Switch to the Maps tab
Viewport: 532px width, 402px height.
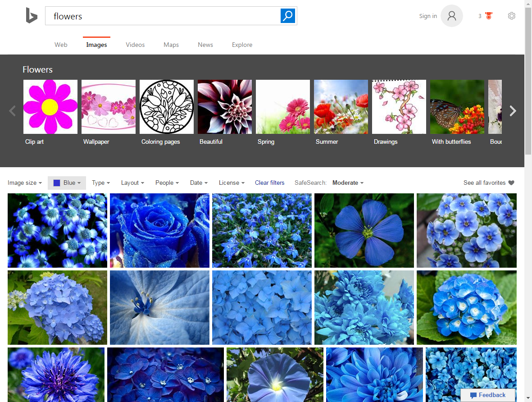[171, 45]
